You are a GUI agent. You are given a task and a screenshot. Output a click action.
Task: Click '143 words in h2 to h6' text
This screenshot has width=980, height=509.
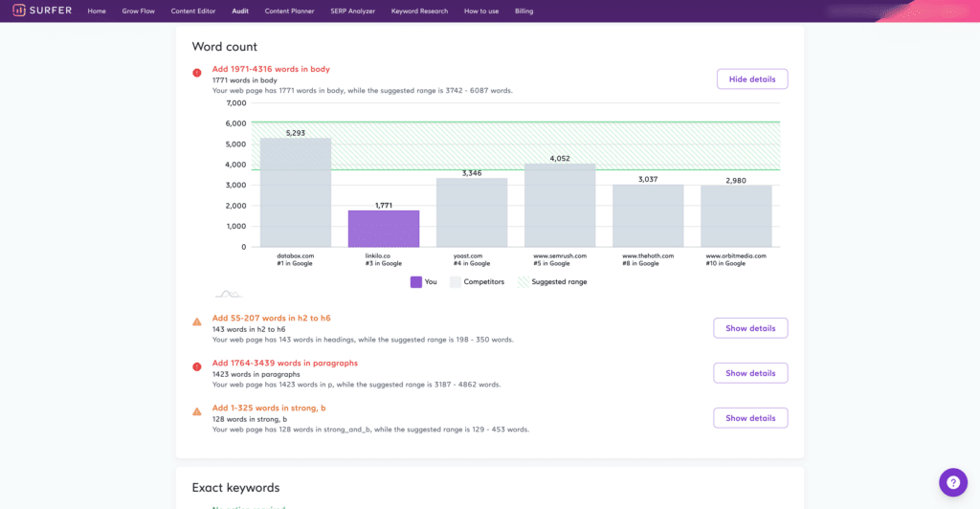[x=249, y=329]
